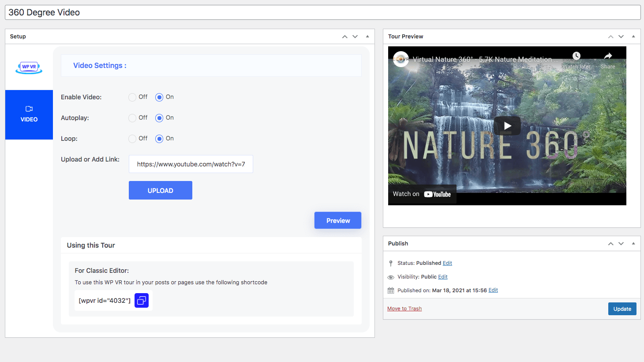Click the Status pin icon
Image resolution: width=644 pixels, height=362 pixels.
click(390, 263)
